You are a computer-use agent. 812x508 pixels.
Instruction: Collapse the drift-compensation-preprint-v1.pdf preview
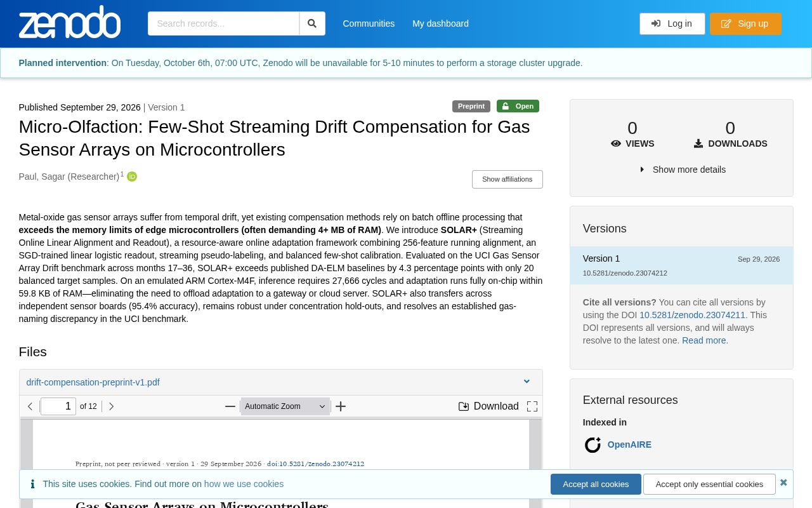click(527, 382)
